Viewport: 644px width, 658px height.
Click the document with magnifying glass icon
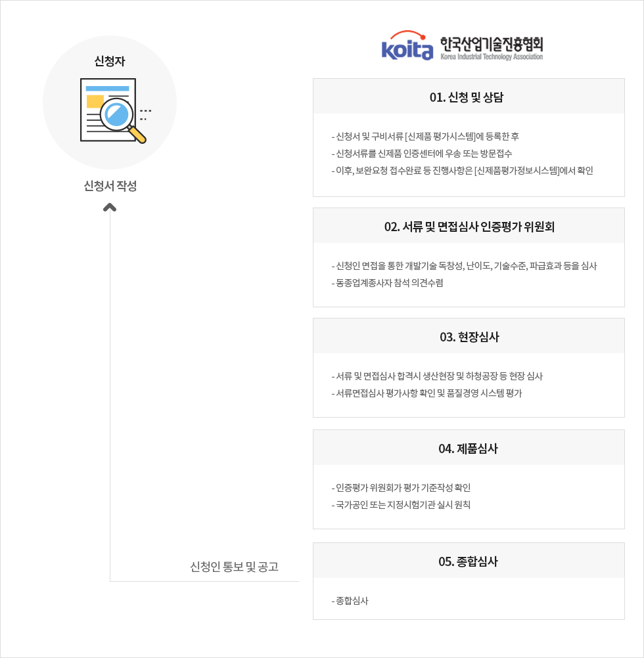(x=113, y=111)
